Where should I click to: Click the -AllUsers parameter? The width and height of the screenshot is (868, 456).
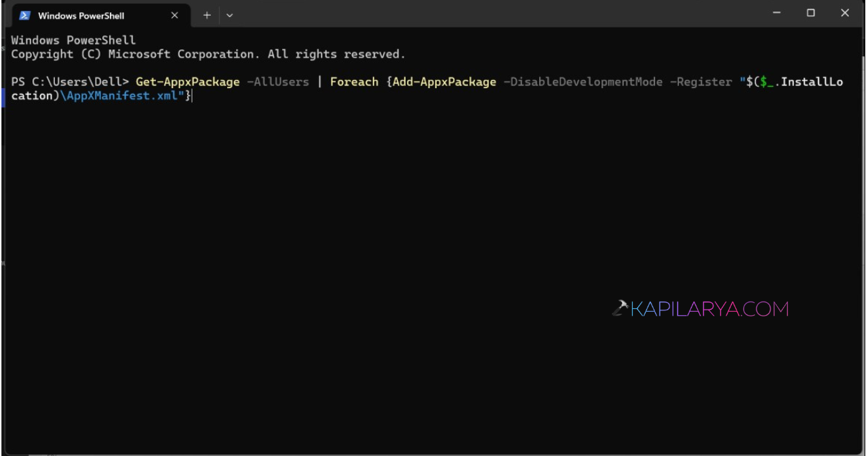278,82
